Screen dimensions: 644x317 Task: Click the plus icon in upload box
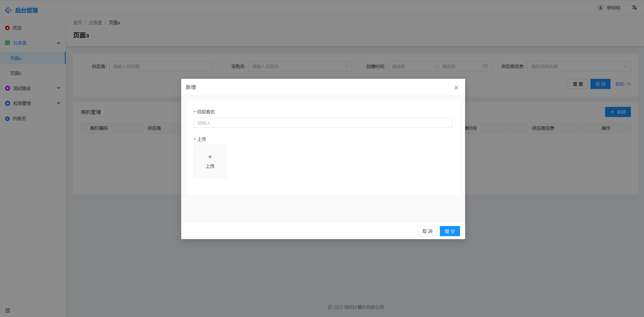coord(210,157)
